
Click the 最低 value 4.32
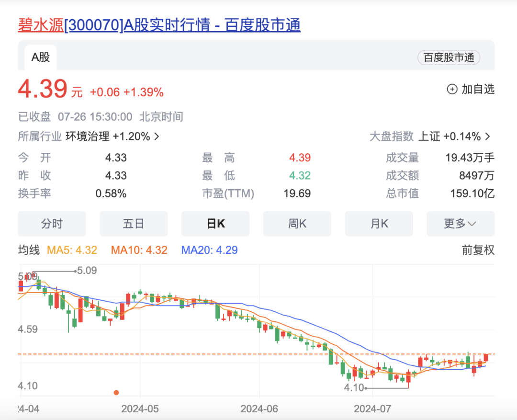point(300,176)
